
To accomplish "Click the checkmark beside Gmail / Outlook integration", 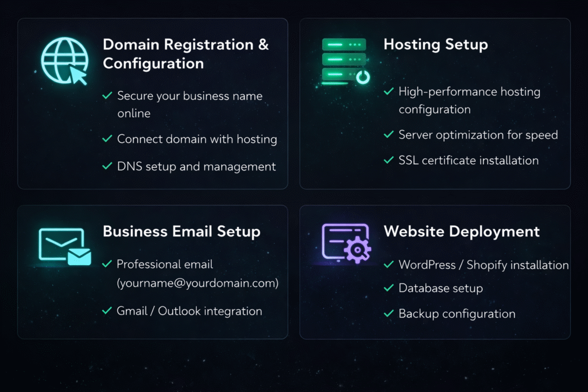I will coord(107,311).
